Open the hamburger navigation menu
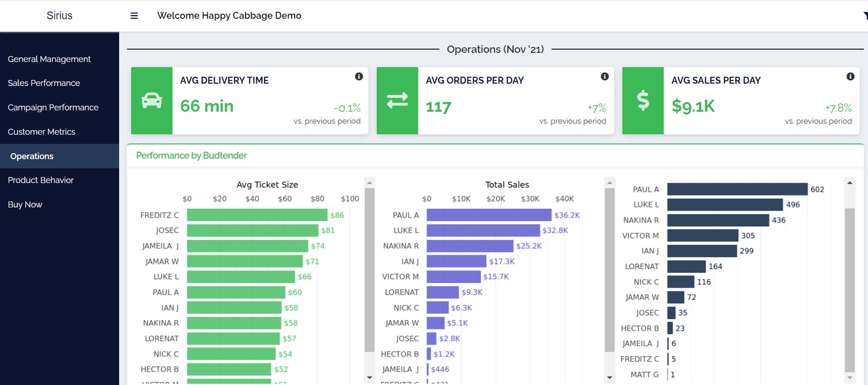 (134, 16)
